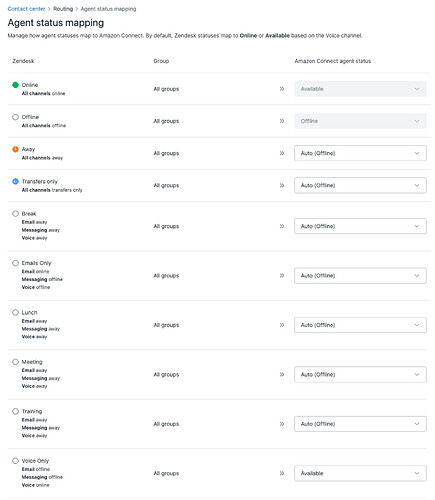This screenshot has width=435, height=500.
Task: Click the Meeting status circle icon
Action: point(15,362)
